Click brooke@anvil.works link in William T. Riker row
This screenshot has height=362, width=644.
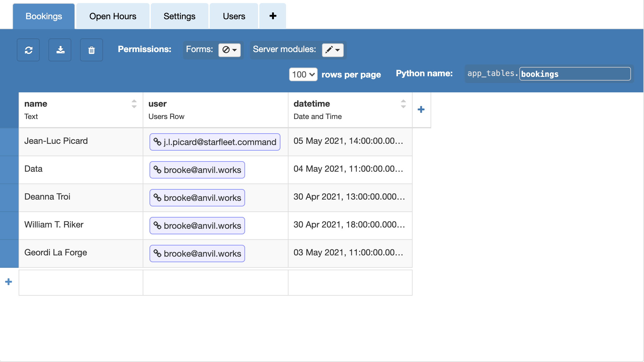click(197, 226)
